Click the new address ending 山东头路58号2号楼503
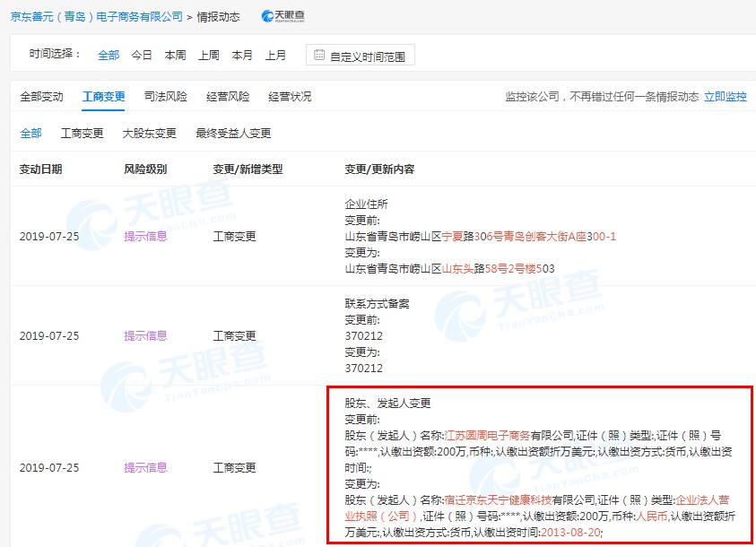Image resolution: width=756 pixels, height=547 pixels. click(450, 268)
